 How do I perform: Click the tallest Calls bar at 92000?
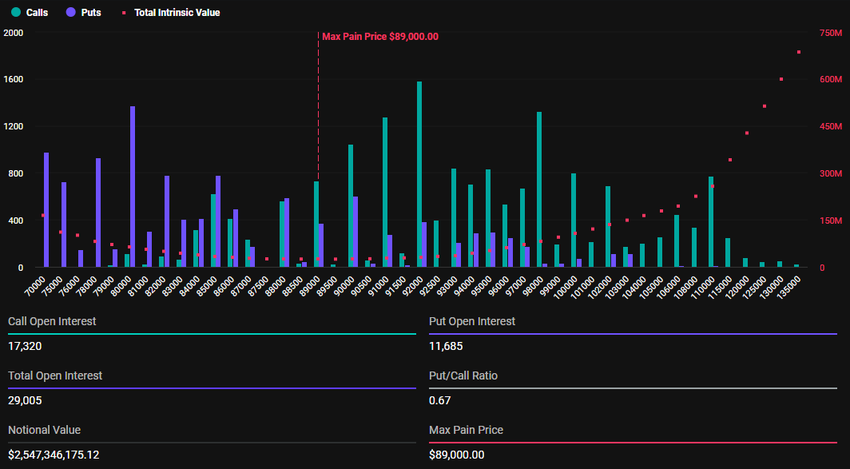point(419,175)
